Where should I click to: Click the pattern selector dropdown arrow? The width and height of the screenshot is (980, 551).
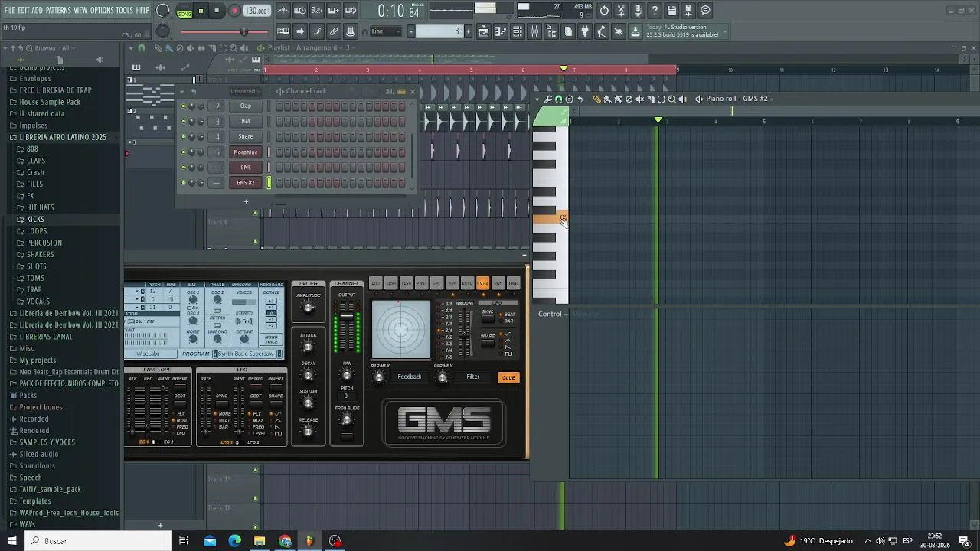pos(410,31)
